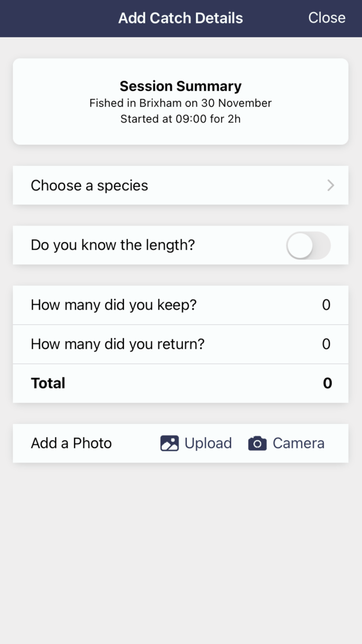Tap the Camera icon

(x=257, y=443)
